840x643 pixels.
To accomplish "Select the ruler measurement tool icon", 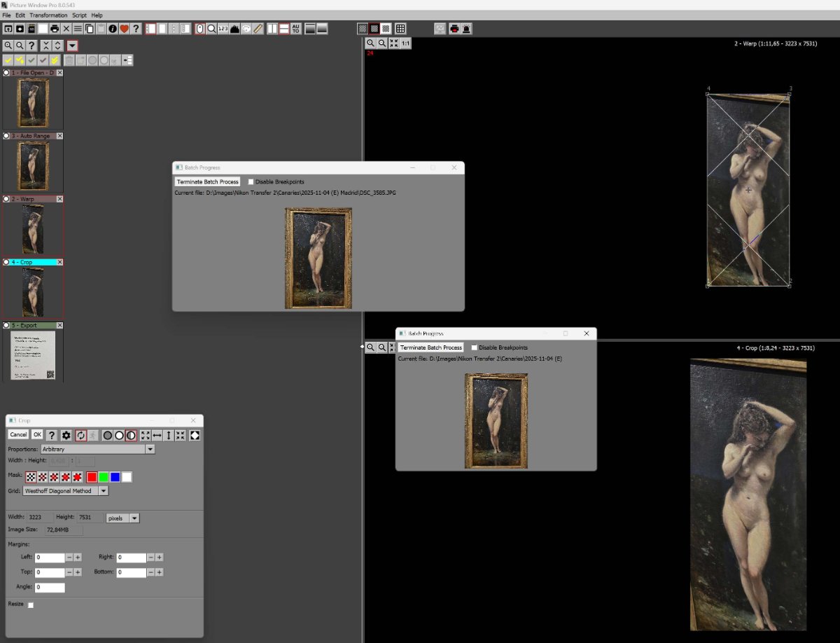I will tap(258, 29).
